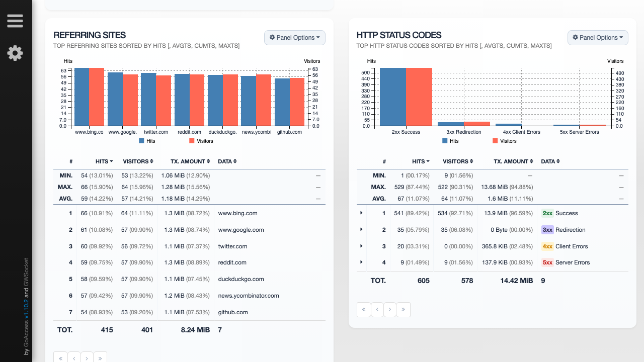This screenshot has width=644, height=362.
Task: Select www.google.com table row text
Action: [x=241, y=230]
